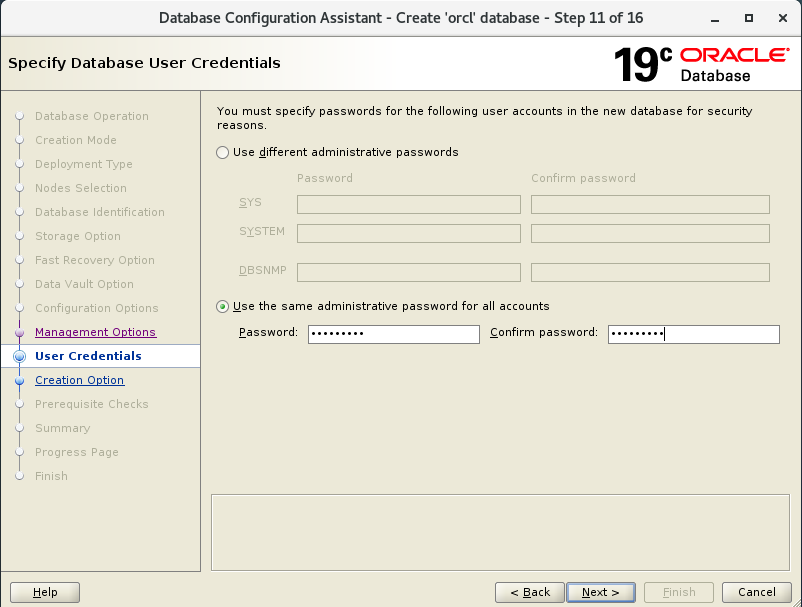Select Database Identification in the sidebar
Viewport: 802px width, 607px height.
pyautogui.click(x=102, y=212)
